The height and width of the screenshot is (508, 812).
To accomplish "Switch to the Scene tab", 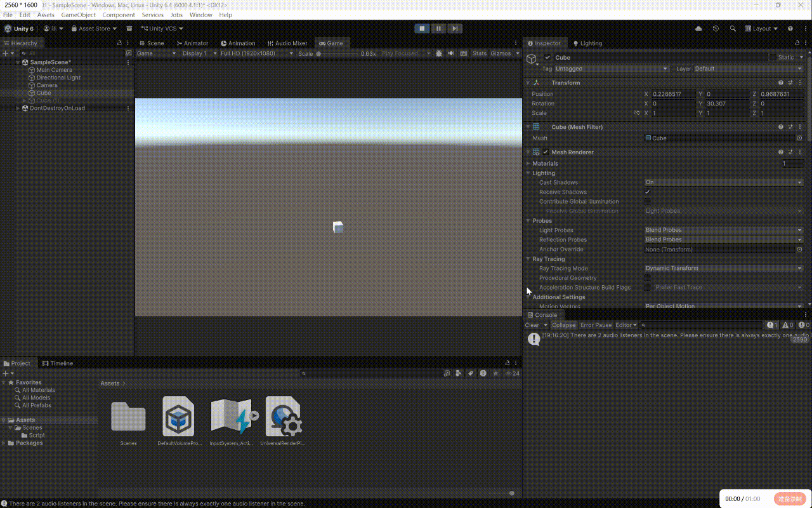I will click(152, 43).
